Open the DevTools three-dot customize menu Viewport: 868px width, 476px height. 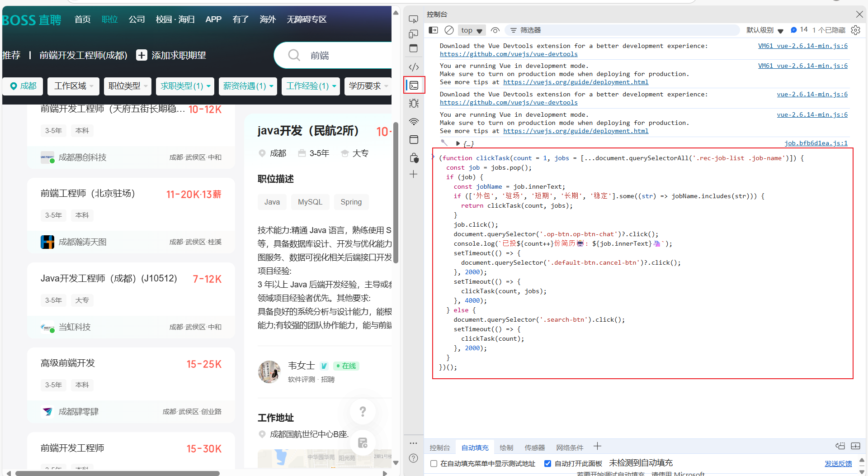(x=413, y=443)
